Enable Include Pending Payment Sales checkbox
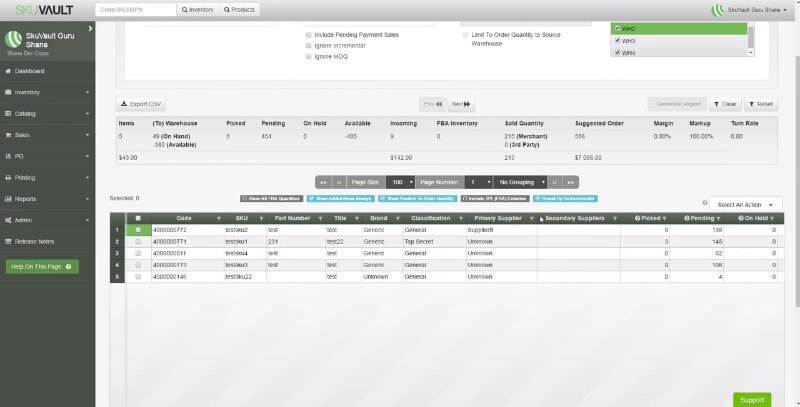Viewport: 800px width, 407px height. pos(309,34)
